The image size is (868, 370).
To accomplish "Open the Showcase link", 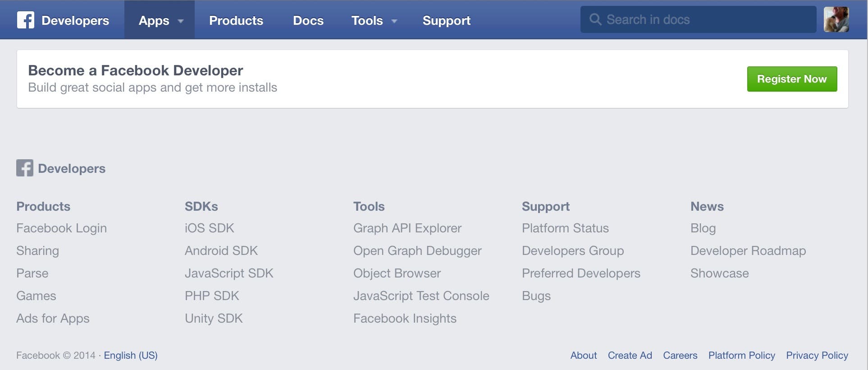I will (720, 273).
